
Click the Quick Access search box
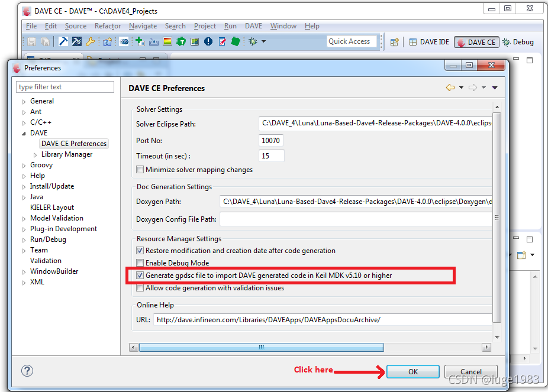[x=352, y=41]
